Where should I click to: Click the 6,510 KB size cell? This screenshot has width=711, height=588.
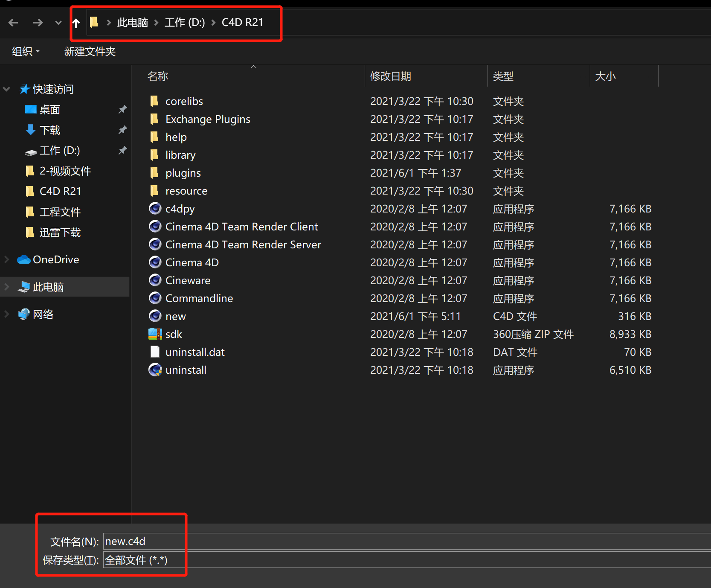tap(630, 370)
